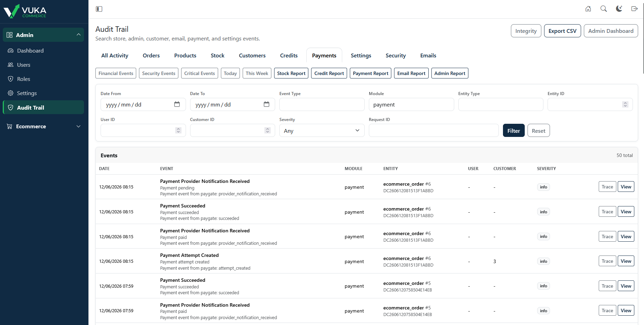
Task: Click the User ID stepper arrows
Action: point(178,130)
